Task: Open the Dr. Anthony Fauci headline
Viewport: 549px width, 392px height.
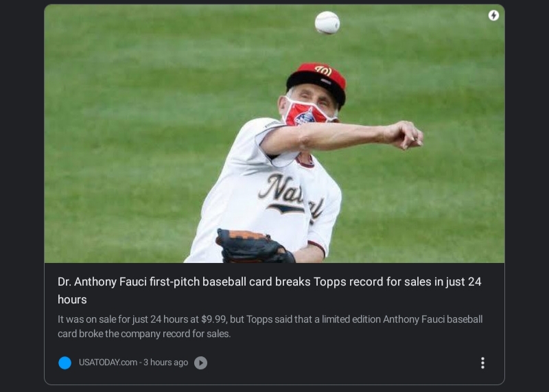Action: click(270, 290)
